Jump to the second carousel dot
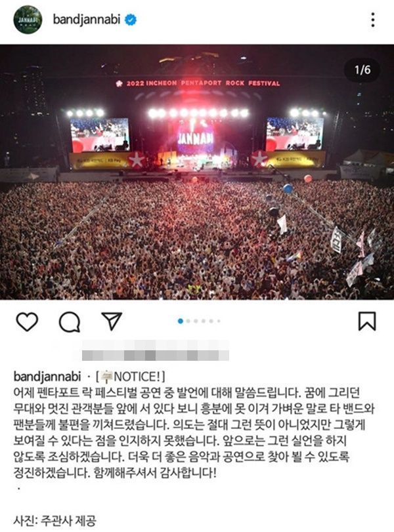The image size is (394, 532). pos(188,321)
